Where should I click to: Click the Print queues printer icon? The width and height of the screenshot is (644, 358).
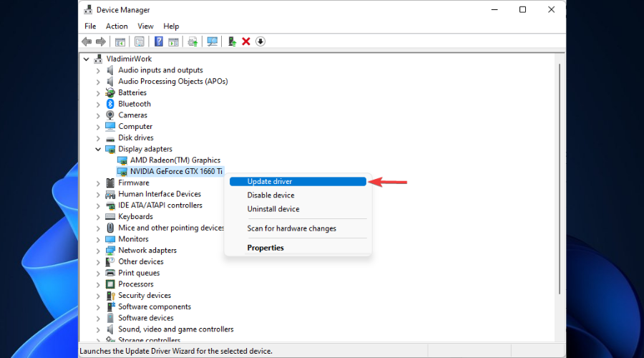110,273
